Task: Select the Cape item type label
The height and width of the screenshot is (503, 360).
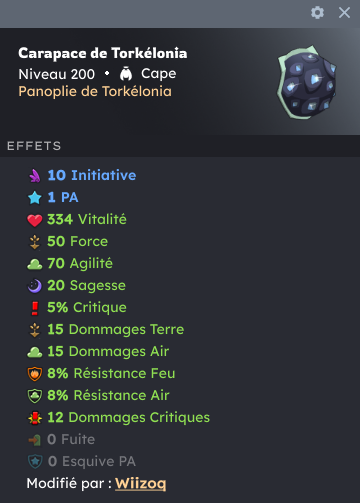Action: pos(159,74)
